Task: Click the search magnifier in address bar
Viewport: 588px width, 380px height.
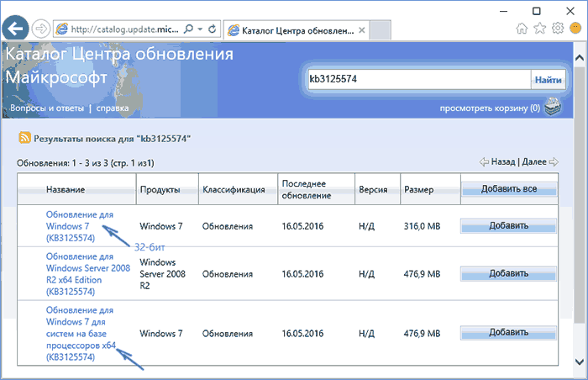Action: coord(188,29)
